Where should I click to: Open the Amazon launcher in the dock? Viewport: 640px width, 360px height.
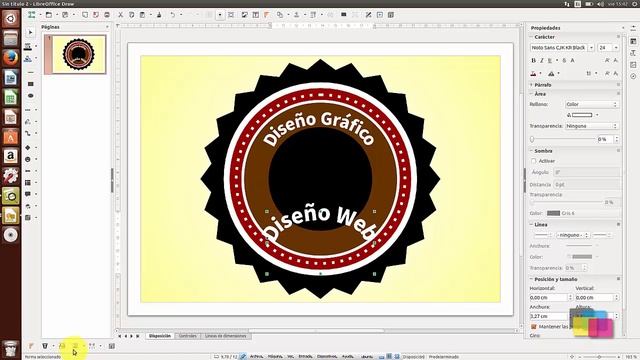click(11, 156)
